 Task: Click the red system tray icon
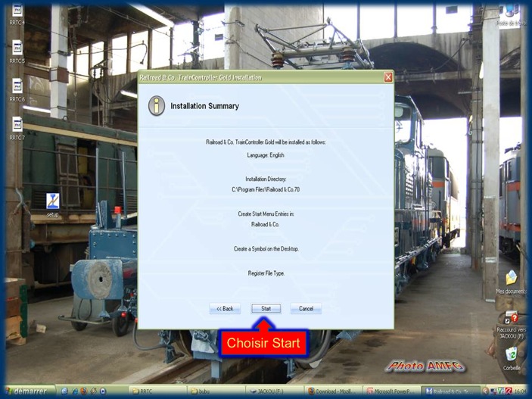pos(509,391)
